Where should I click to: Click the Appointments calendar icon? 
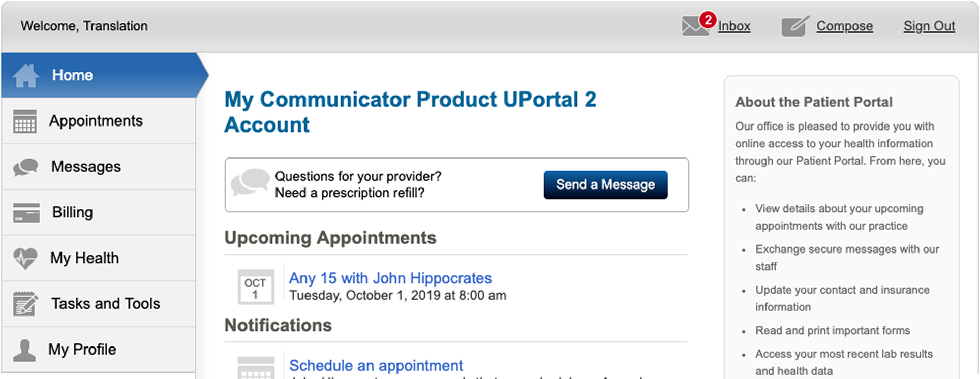click(x=24, y=121)
